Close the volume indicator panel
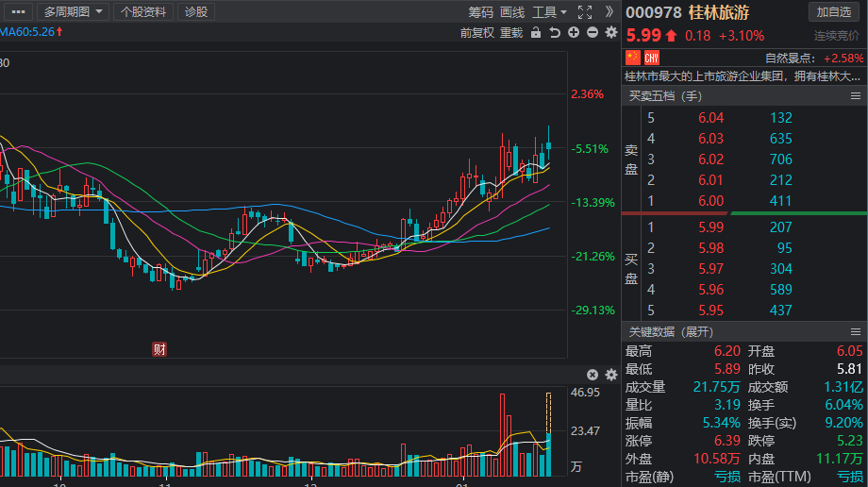Viewport: 868px width, 487px height. [x=593, y=375]
